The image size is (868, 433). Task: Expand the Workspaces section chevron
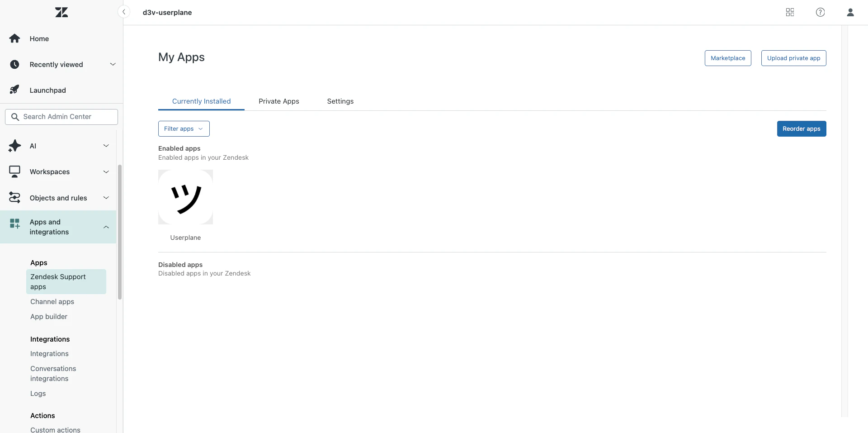(106, 172)
